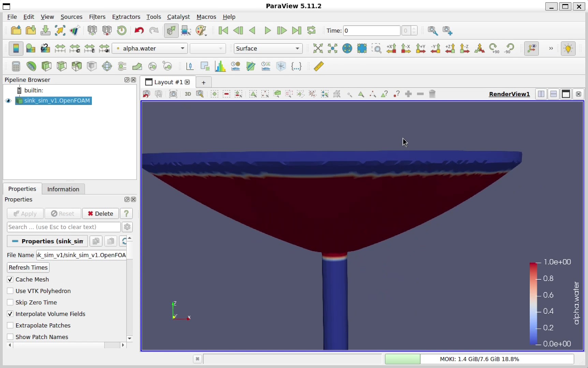Image resolution: width=588 pixels, height=368 pixels.
Task: Click the properties Search input field
Action: pos(63,227)
